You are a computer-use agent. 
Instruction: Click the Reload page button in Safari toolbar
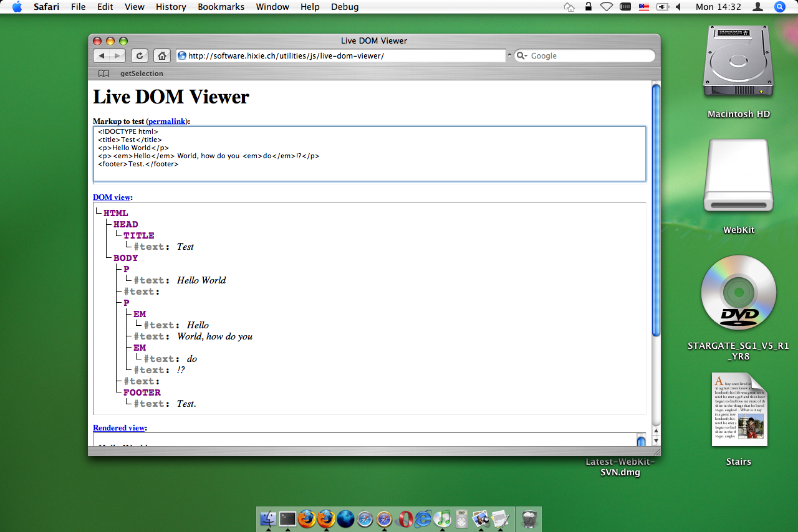(139, 56)
